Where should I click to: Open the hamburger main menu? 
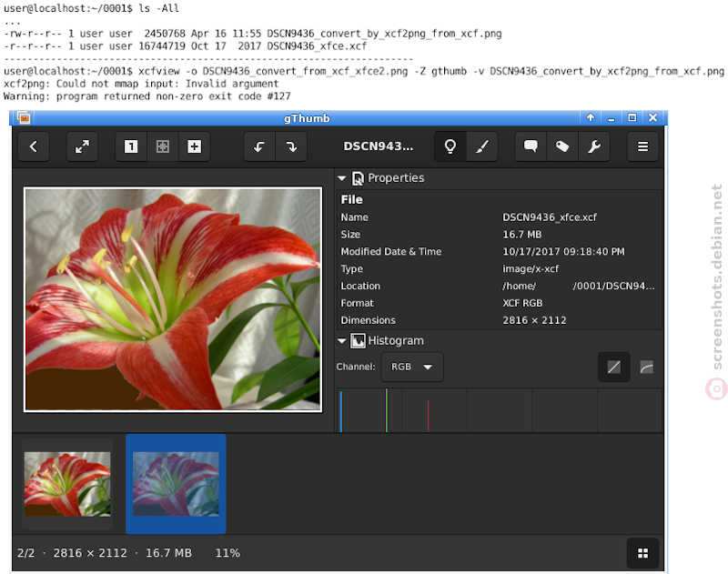click(x=642, y=146)
